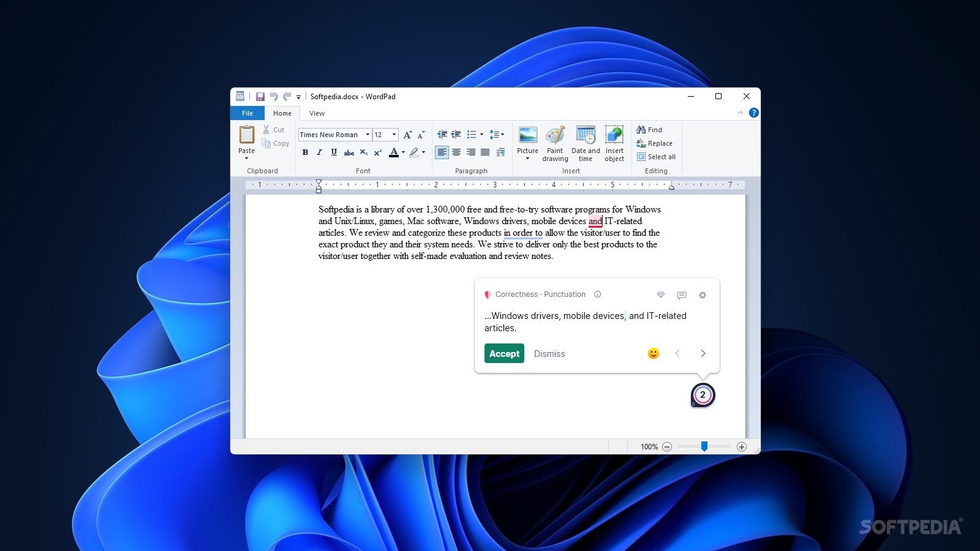Zoom in with plus button
This screenshot has width=980, height=551.
point(742,447)
